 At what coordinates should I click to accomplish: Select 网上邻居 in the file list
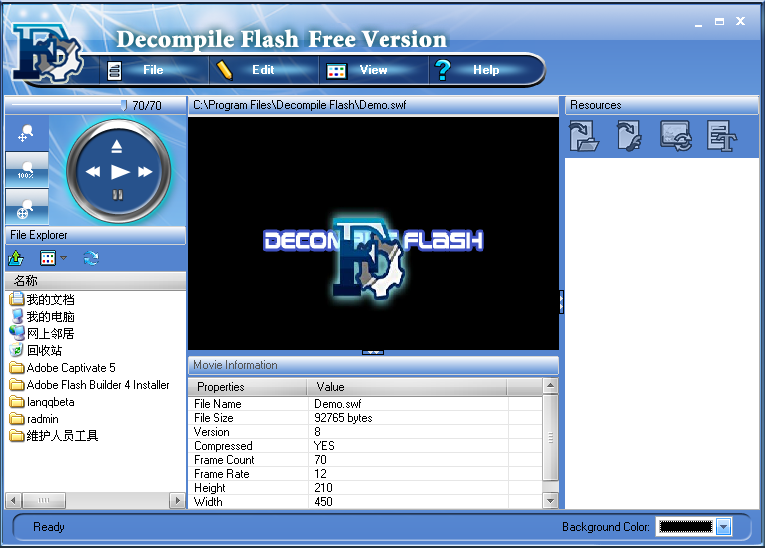pos(42,334)
